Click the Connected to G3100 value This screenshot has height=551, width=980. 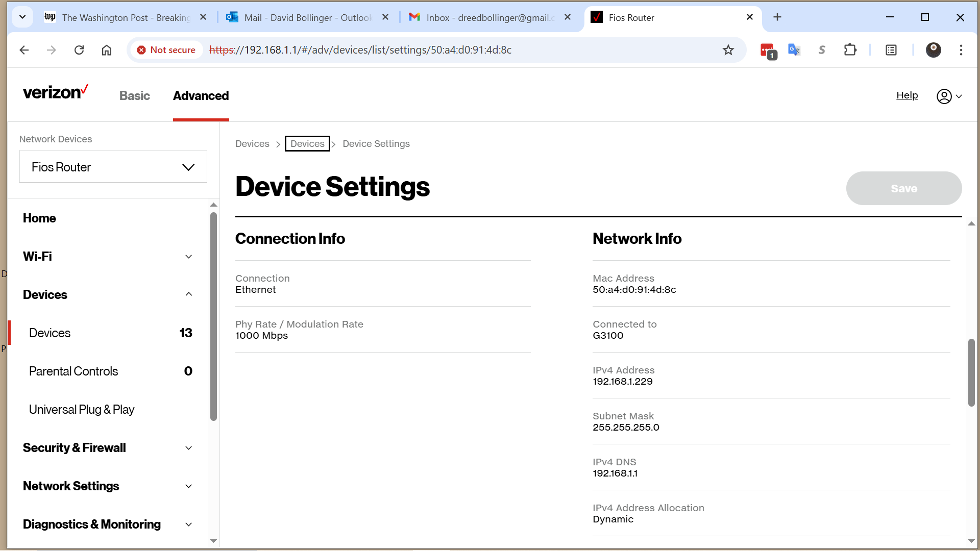pyautogui.click(x=608, y=336)
